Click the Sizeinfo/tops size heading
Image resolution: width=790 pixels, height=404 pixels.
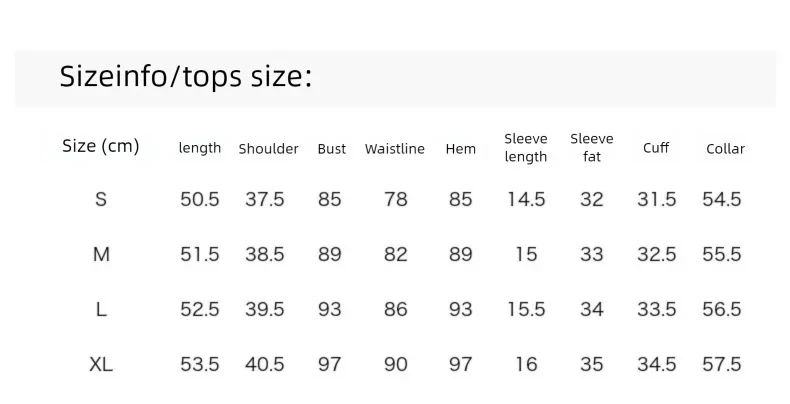[x=186, y=77]
